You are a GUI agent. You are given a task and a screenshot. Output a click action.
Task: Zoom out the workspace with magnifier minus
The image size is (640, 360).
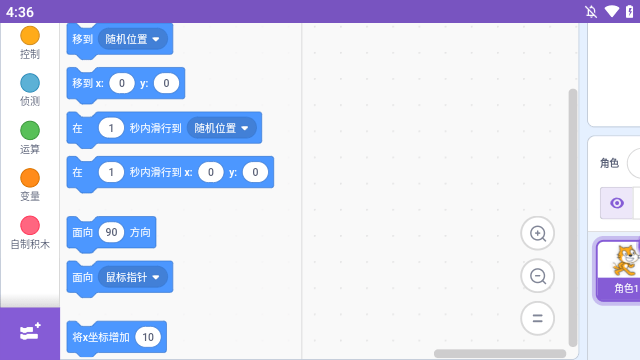[x=538, y=276]
